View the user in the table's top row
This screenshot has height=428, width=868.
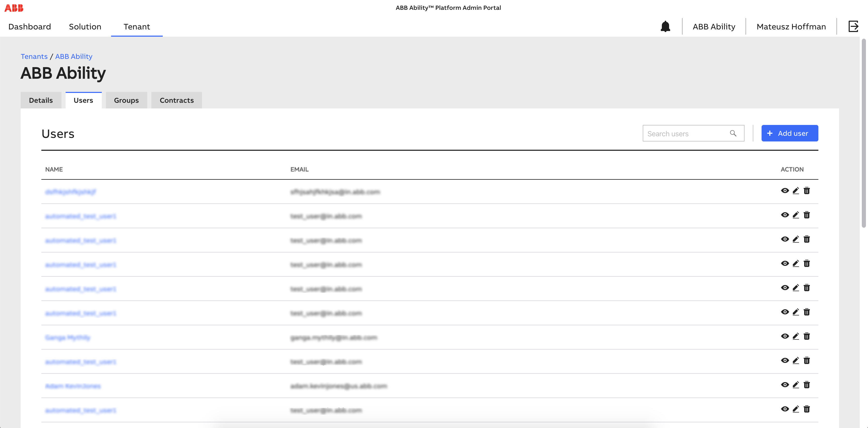785,191
